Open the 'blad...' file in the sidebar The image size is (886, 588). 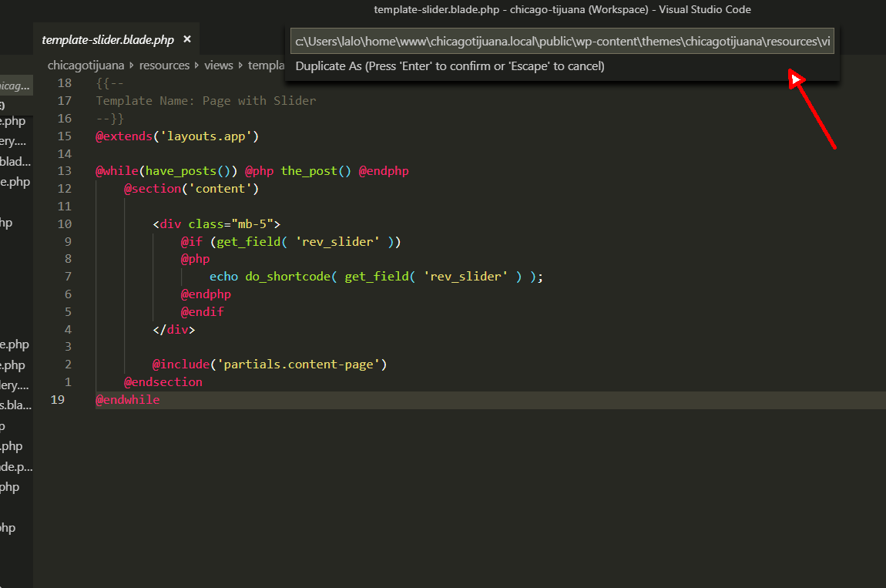tap(15, 162)
